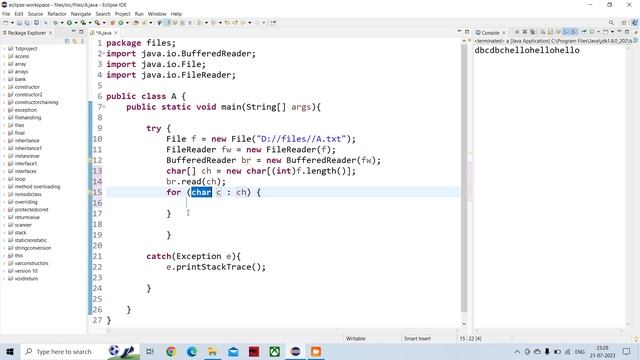Open the File menu
The image size is (640, 360).
click(x=6, y=14)
